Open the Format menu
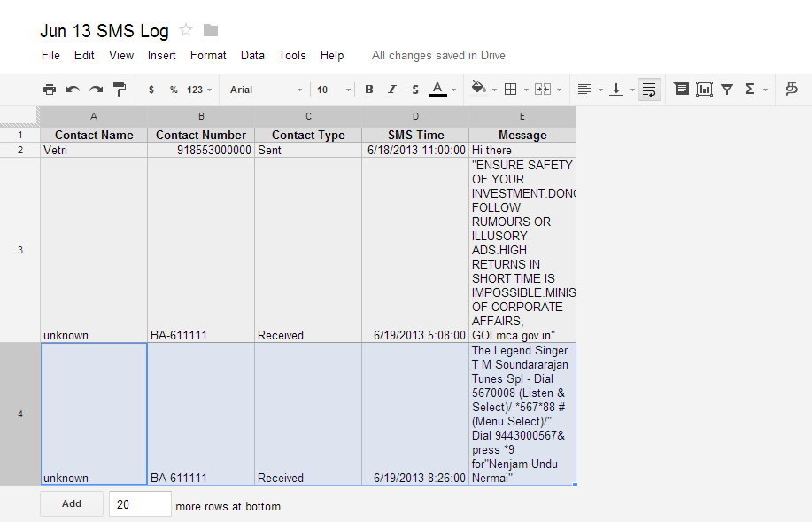The image size is (812, 522). [208, 56]
